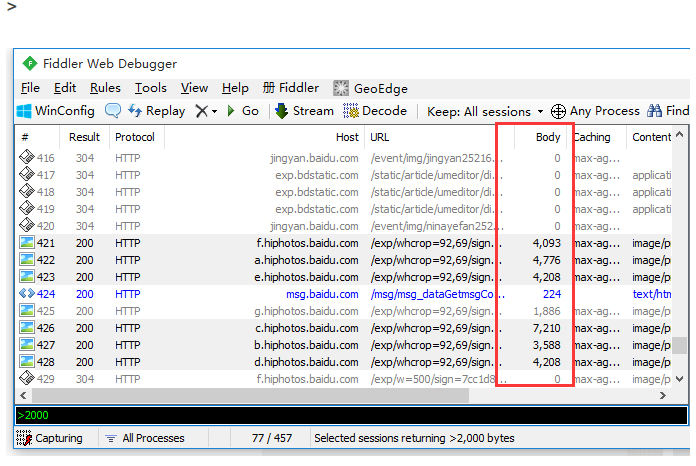The width and height of the screenshot is (696, 466).
Task: Select session 417 cached icon
Action: 27,174
